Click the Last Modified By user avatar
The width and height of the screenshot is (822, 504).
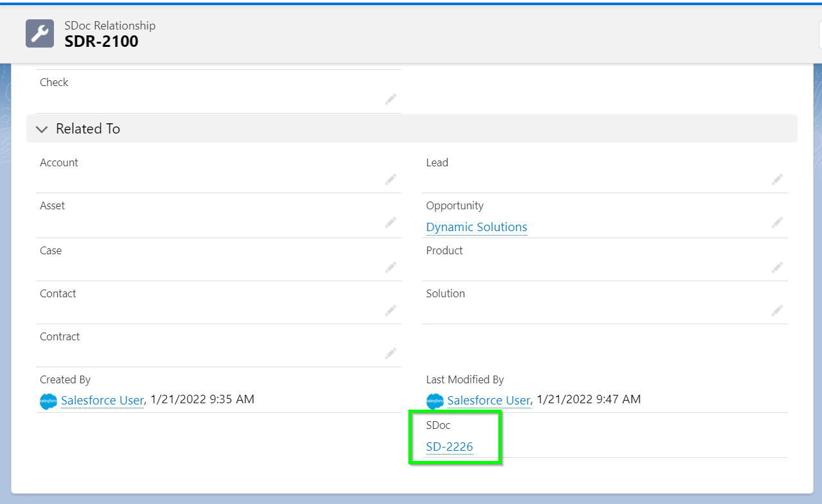point(435,401)
